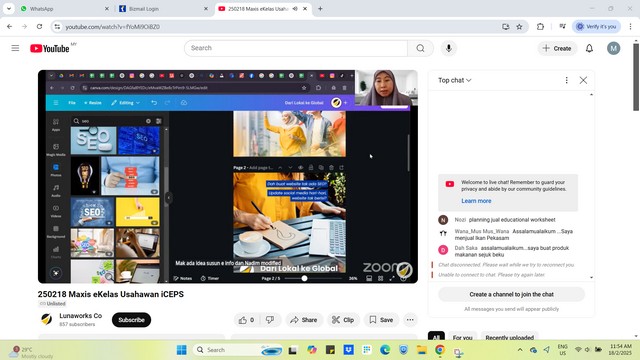Open the clock and date flyout
This screenshot has height=360, width=640.
[620, 350]
